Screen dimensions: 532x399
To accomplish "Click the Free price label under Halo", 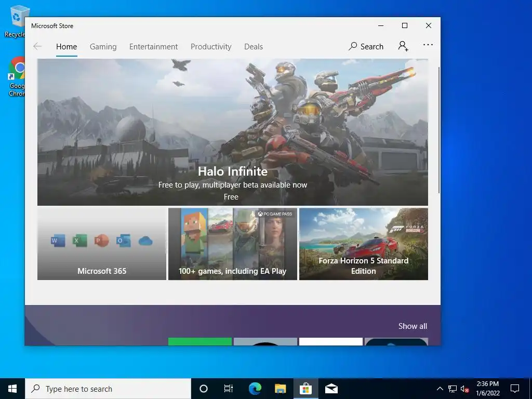I will (231, 197).
